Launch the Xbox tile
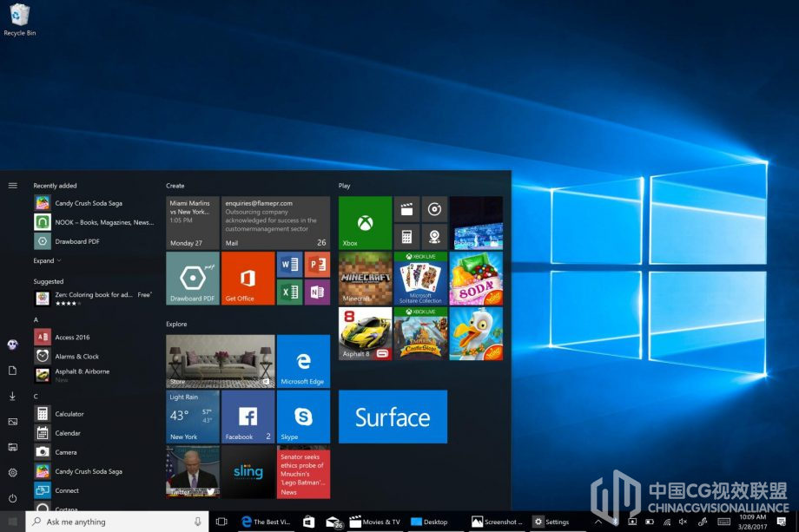Screen dimensions: 799x532 [365, 223]
